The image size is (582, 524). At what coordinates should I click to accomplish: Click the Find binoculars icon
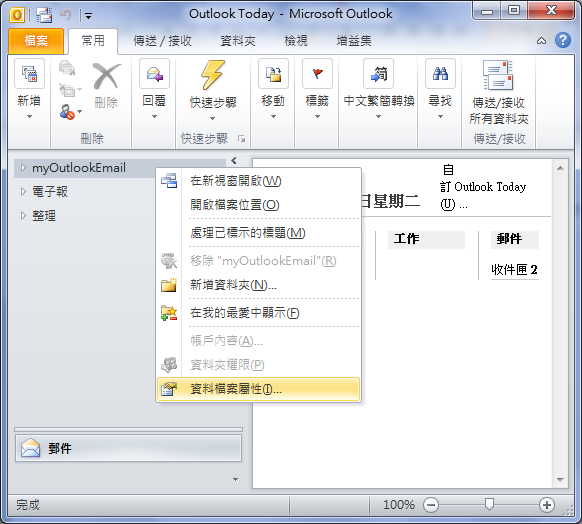(x=440, y=73)
